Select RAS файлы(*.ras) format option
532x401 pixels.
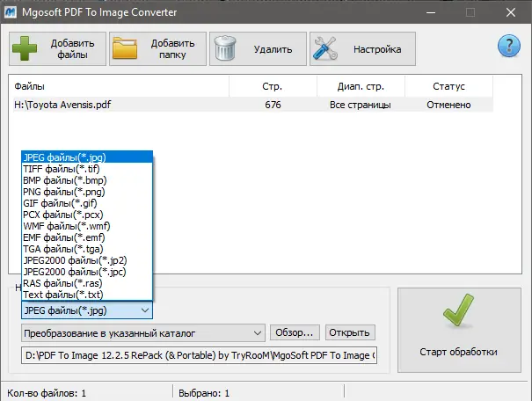[x=87, y=283]
